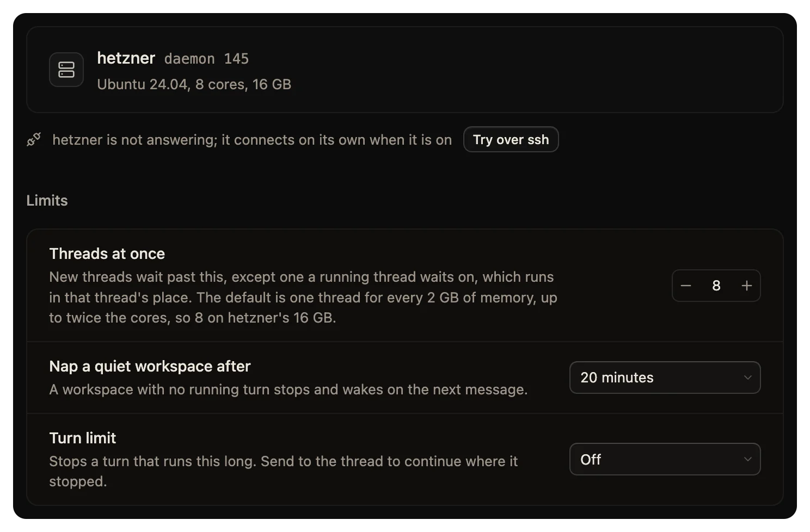This screenshot has width=810, height=532.
Task: Click the Ubuntu 24.04, 8 cores, 16 GB text
Action: [x=194, y=84]
